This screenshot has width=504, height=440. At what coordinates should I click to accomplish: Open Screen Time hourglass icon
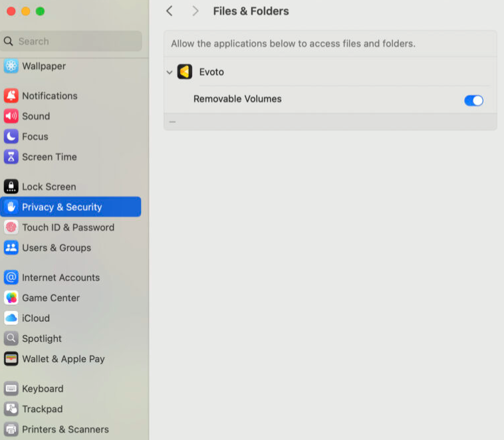tap(11, 157)
